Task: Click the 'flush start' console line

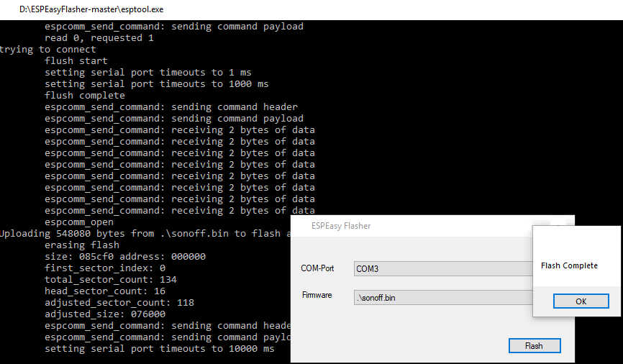Action: click(76, 61)
